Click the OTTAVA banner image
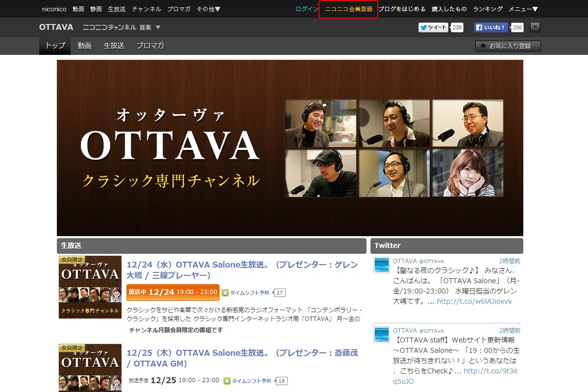The width and height of the screenshot is (588, 392). click(290, 147)
